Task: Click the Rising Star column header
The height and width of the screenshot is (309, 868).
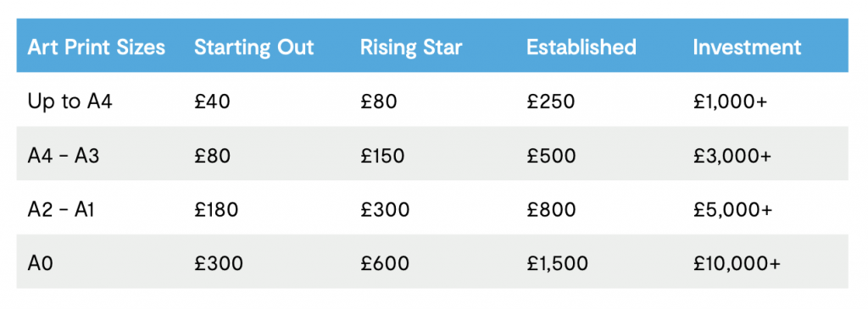Action: pyautogui.click(x=411, y=47)
